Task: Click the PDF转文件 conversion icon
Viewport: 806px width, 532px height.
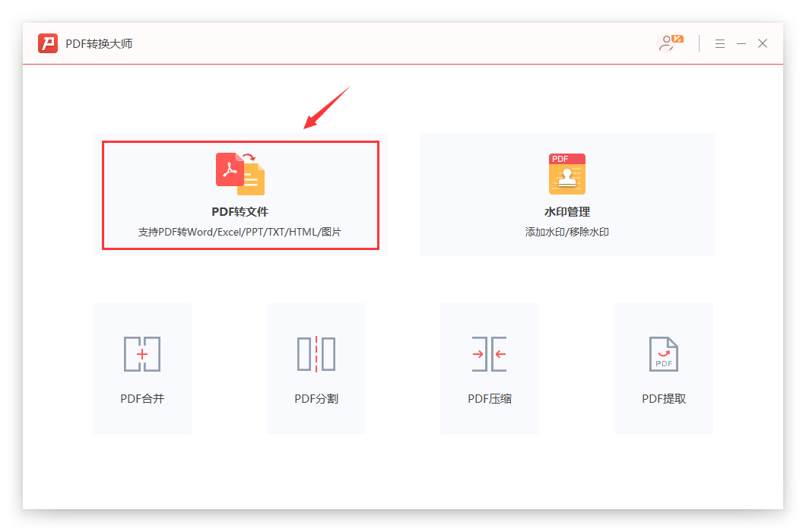Action: pos(240,173)
